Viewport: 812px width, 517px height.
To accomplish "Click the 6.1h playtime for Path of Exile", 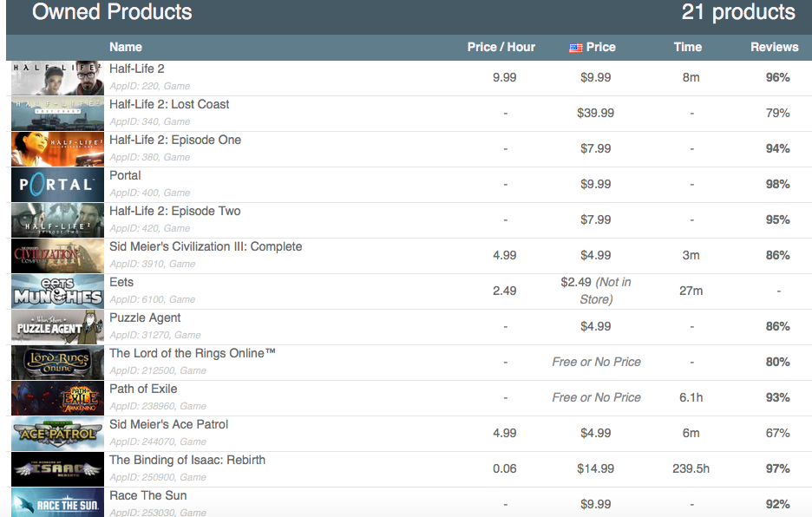I will (x=691, y=397).
